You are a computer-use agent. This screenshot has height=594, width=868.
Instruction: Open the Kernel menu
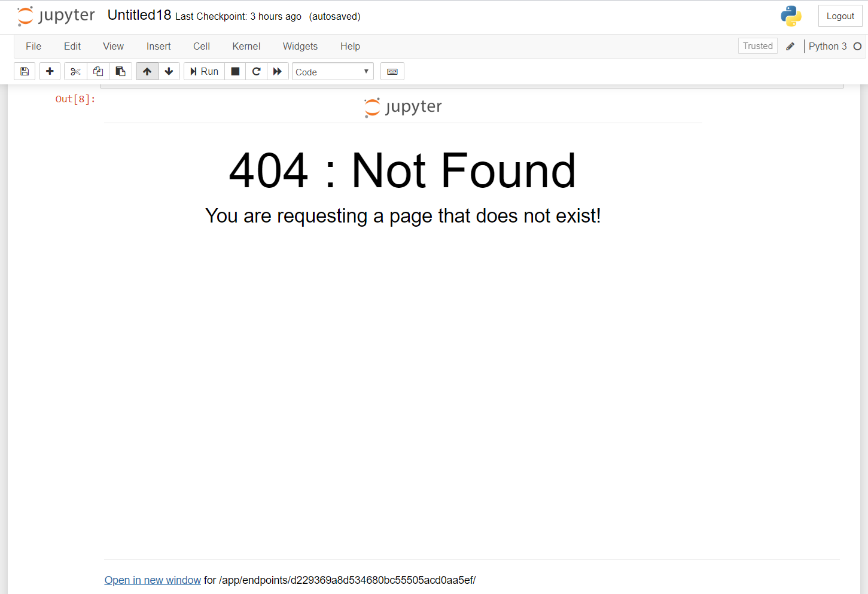pos(246,46)
